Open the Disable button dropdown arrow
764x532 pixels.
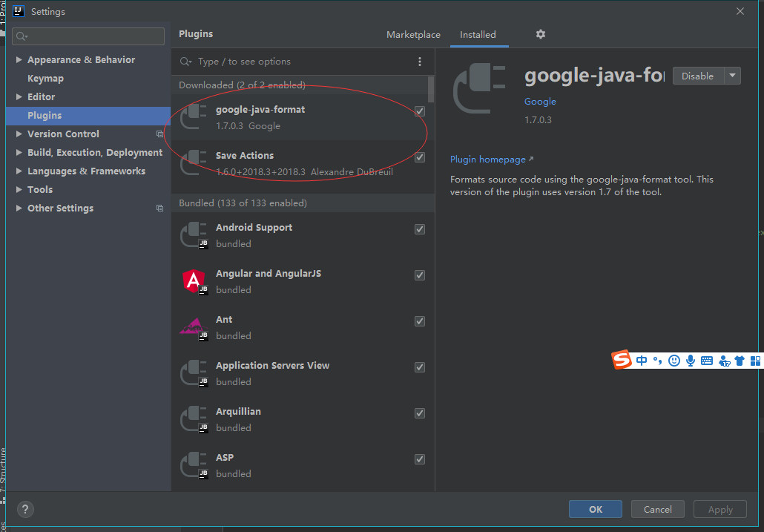[x=731, y=75]
